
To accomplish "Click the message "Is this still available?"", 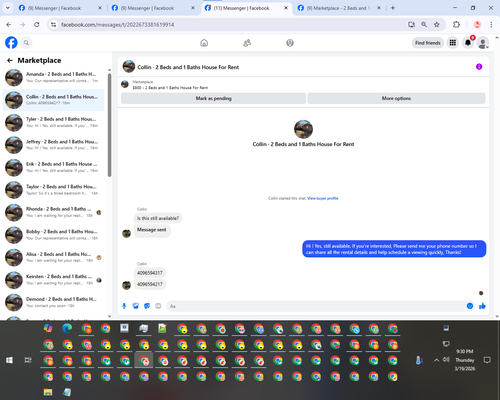I will (158, 218).
